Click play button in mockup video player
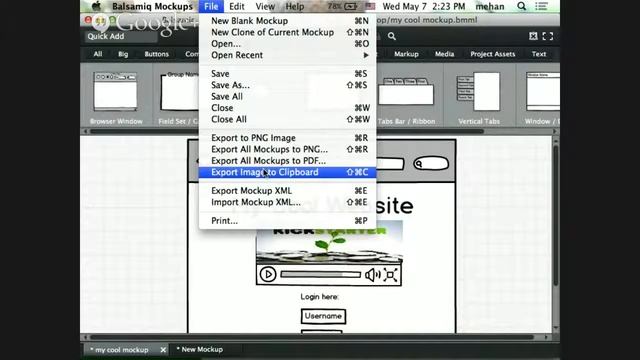The height and width of the screenshot is (360, 640). point(268,274)
